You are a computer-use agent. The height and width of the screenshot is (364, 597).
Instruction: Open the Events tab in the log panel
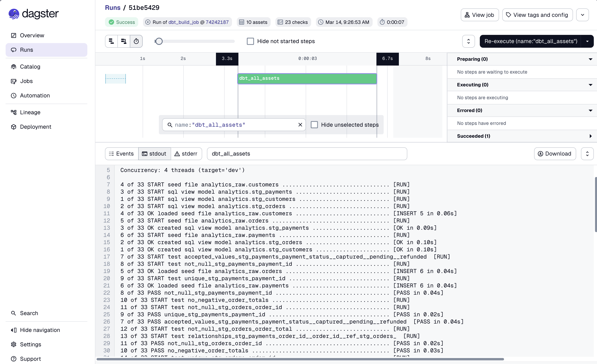pos(121,154)
